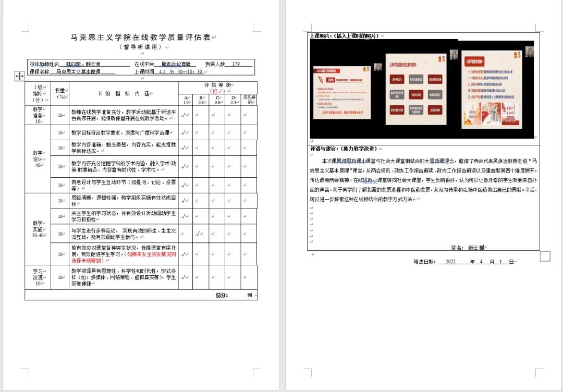Image resolution: width=563 pixels, height=392 pixels.
Task: Click the 未观察到 column header
Action: point(249,100)
